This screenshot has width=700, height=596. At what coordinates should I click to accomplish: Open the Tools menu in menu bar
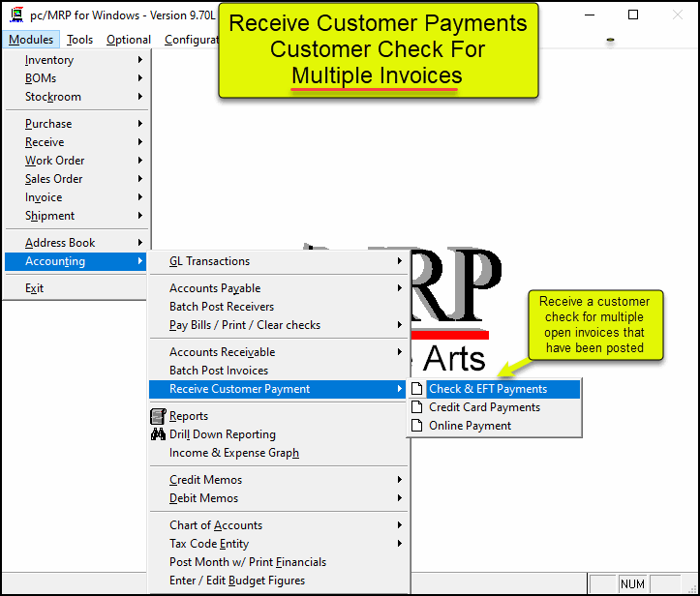click(80, 40)
